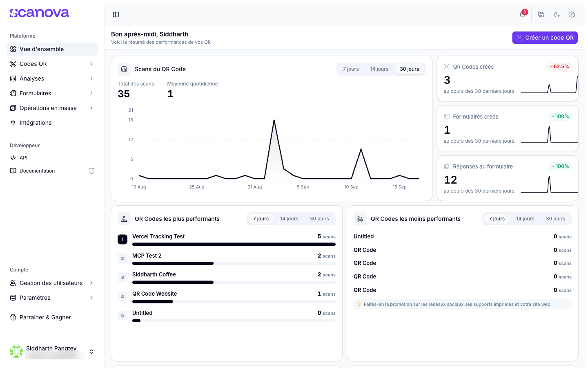
Task: Select 14 jours for plus performants
Action: point(289,219)
